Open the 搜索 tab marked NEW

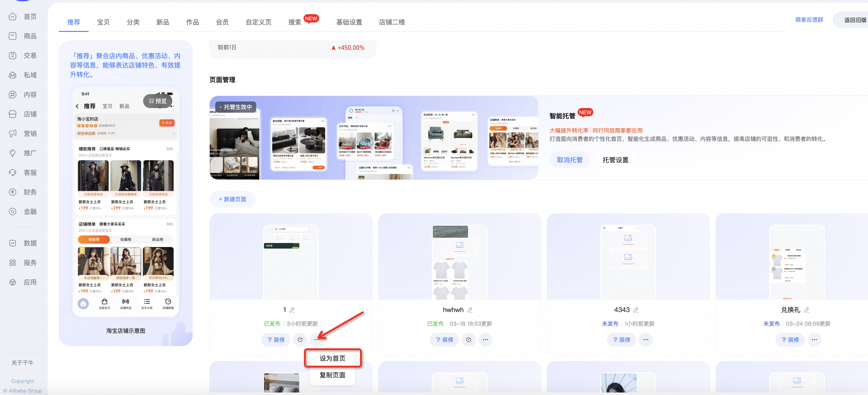(295, 22)
